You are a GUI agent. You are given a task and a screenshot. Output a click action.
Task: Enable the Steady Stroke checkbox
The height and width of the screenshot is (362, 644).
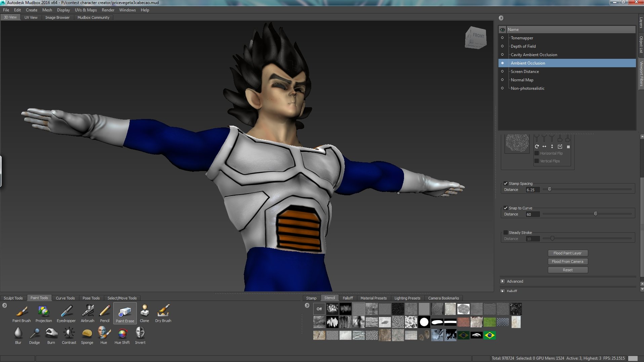pos(506,233)
